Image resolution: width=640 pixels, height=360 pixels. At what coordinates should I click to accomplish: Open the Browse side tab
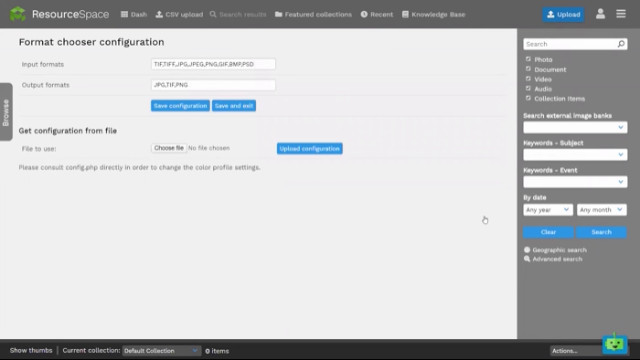click(x=6, y=112)
